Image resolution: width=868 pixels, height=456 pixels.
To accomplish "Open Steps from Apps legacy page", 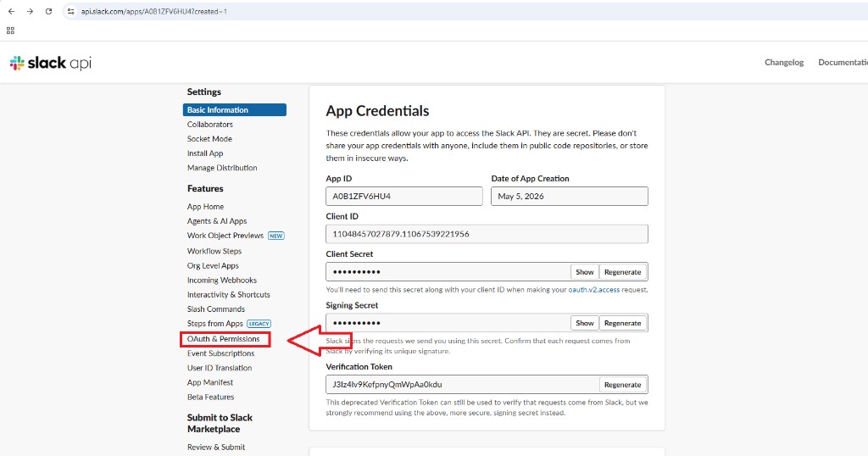I will pyautogui.click(x=214, y=324).
